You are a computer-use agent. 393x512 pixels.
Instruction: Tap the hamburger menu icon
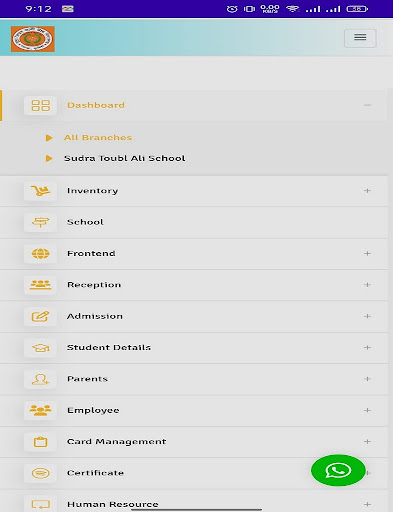pyautogui.click(x=360, y=38)
